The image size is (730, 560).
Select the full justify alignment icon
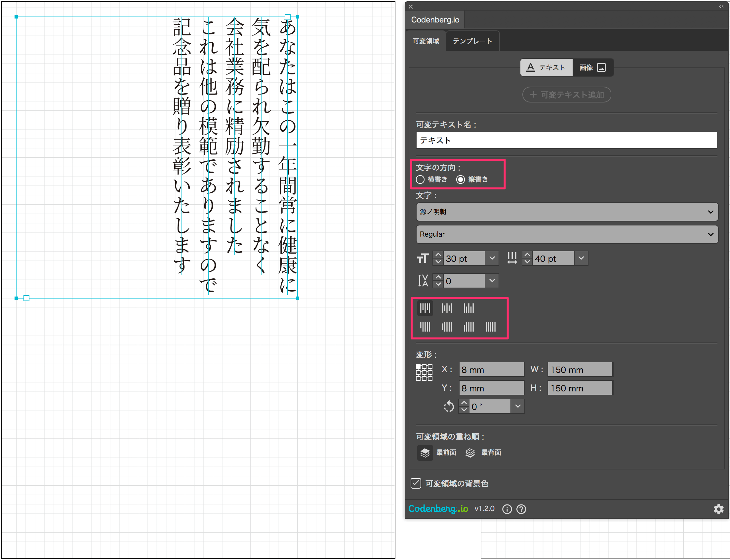[x=491, y=327]
